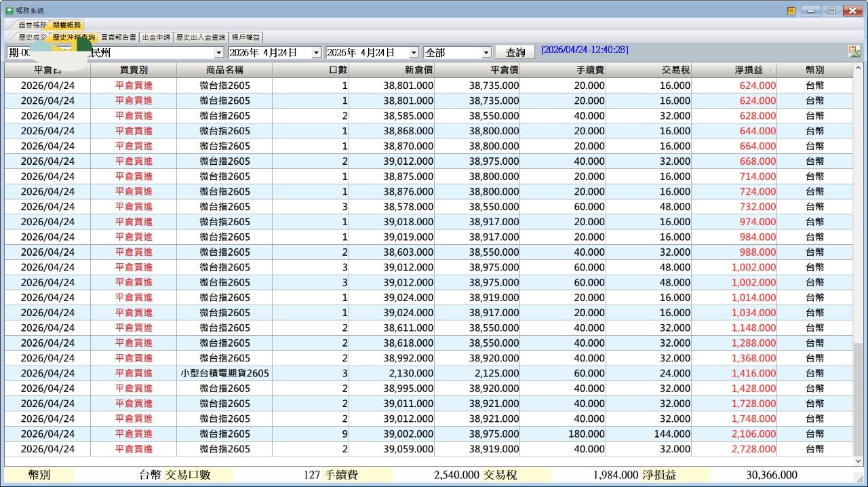868x487 pixels.
Task: Open the 買賣報告書 tab
Action: point(119,37)
